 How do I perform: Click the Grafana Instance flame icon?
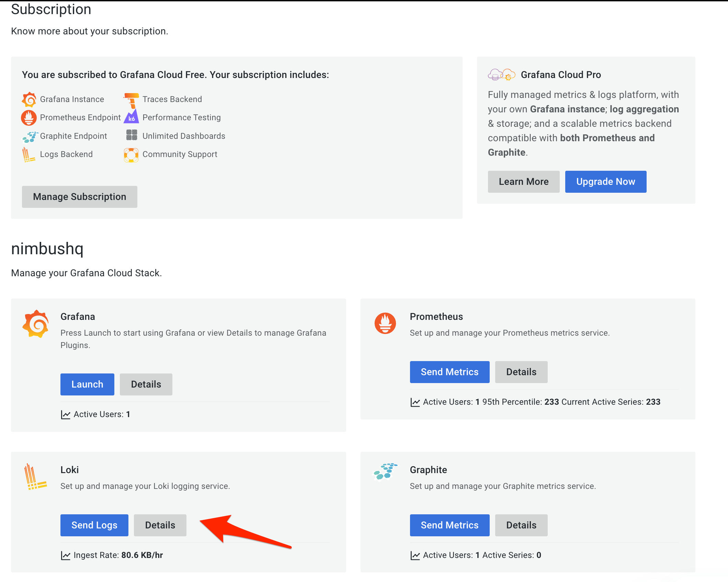tap(29, 99)
